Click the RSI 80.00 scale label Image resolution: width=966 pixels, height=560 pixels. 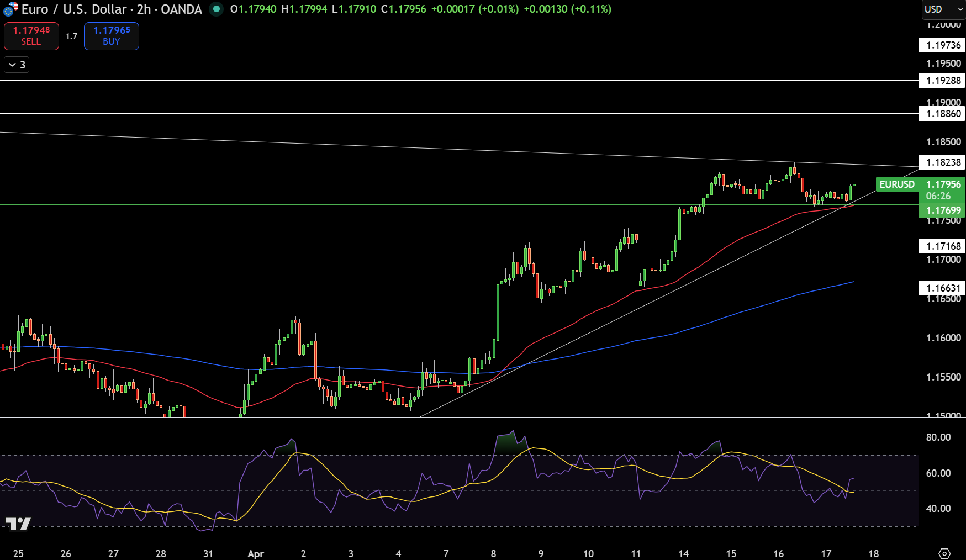pos(938,437)
